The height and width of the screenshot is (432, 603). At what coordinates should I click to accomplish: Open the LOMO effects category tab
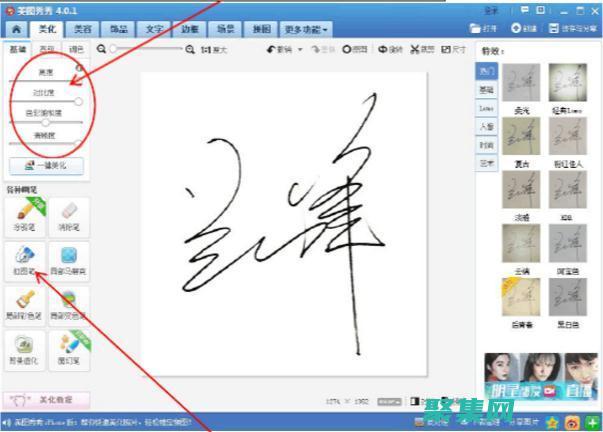click(486, 107)
